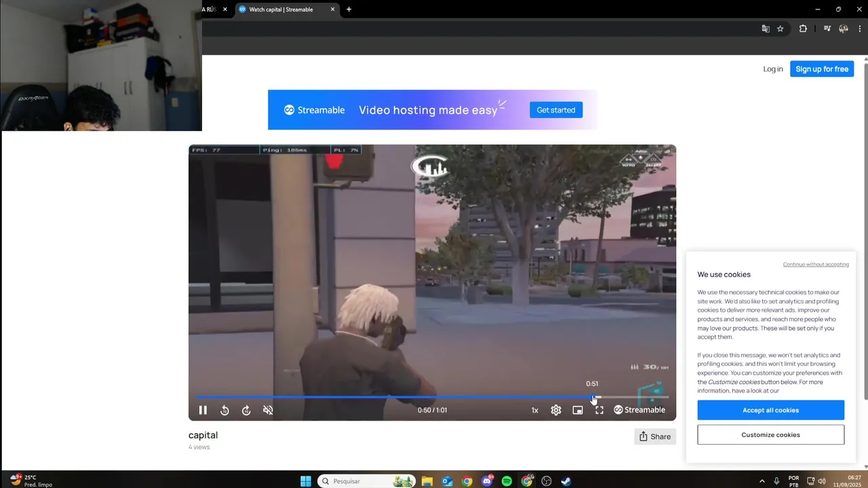This screenshot has width=868, height=488.
Task: Click Continue without accepting link
Action: 816,264
